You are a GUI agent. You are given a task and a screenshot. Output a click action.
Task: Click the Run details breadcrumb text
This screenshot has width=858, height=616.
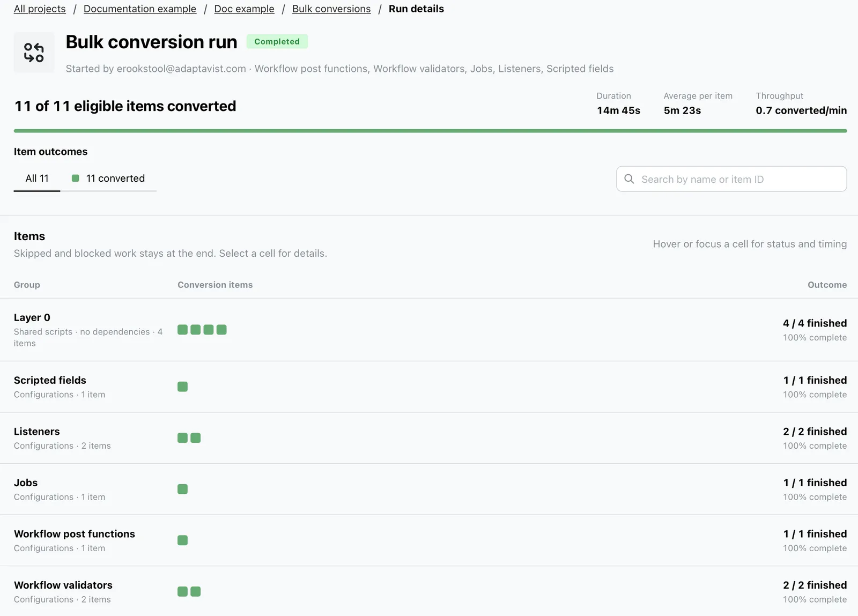[x=416, y=9]
